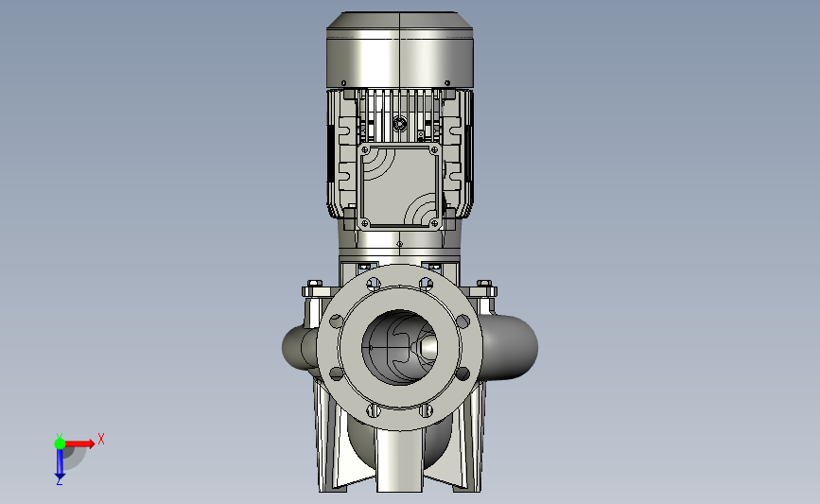The width and height of the screenshot is (820, 504).
Task: Pick the top-left screw of terminal box
Action: click(365, 150)
